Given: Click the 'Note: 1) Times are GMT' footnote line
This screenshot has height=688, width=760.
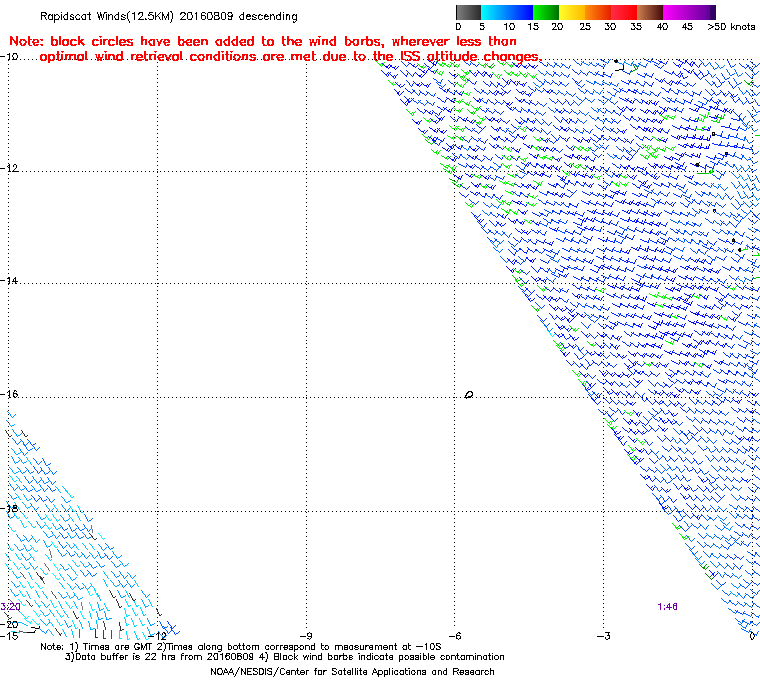Looking at the screenshot, I should [240, 647].
